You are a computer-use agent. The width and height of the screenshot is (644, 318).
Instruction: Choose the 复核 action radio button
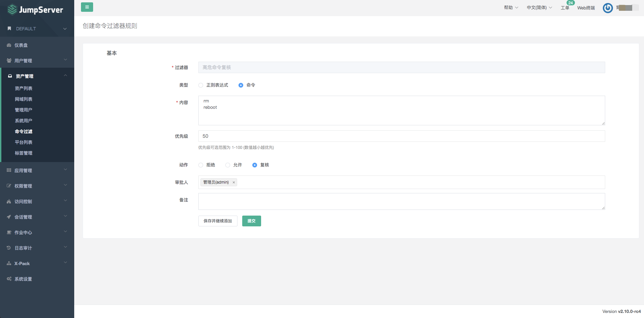click(x=255, y=165)
